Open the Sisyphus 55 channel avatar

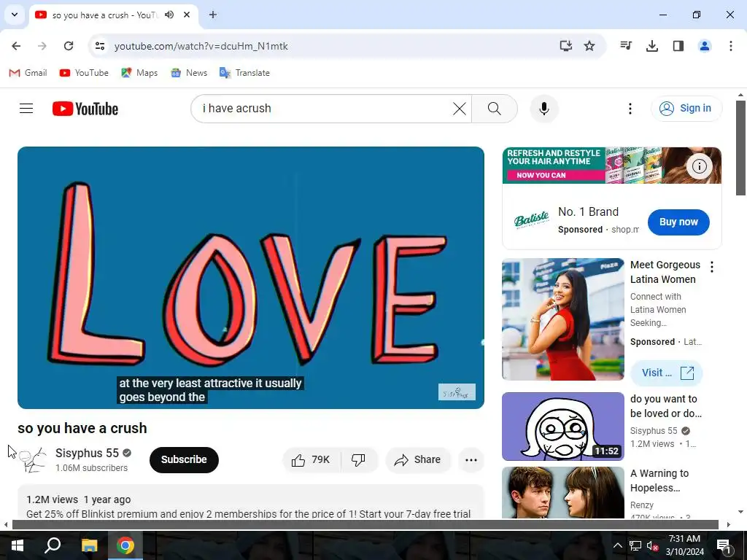[33, 459]
